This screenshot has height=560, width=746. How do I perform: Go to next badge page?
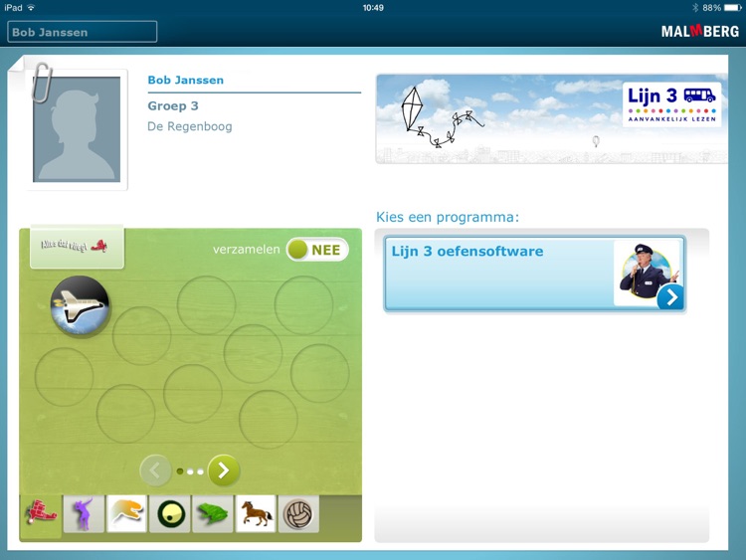224,470
